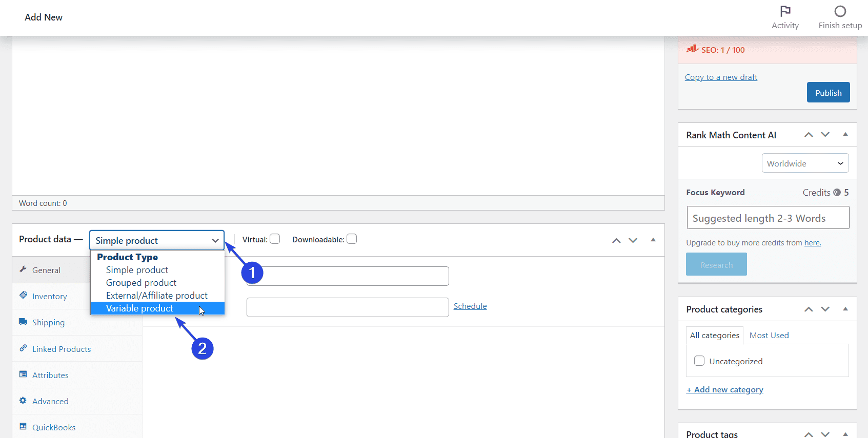
Task: Collapse the Product categories panel
Action: coord(845,308)
